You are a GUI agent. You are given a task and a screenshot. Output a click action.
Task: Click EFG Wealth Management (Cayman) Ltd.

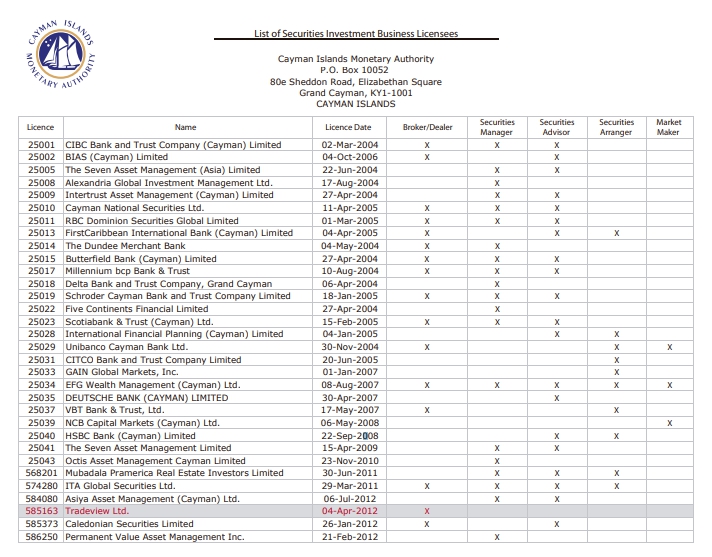tap(153, 385)
